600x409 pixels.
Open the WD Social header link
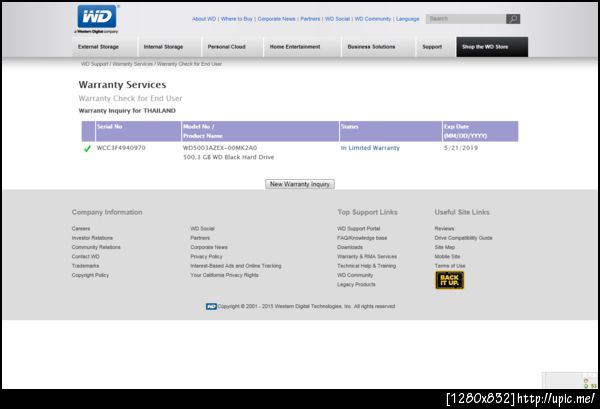(x=337, y=19)
